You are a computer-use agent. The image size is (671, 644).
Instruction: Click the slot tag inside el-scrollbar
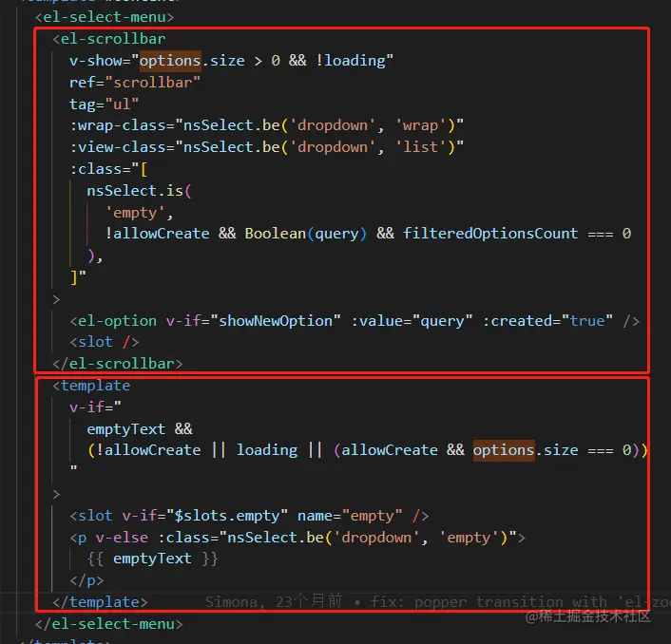point(104,342)
